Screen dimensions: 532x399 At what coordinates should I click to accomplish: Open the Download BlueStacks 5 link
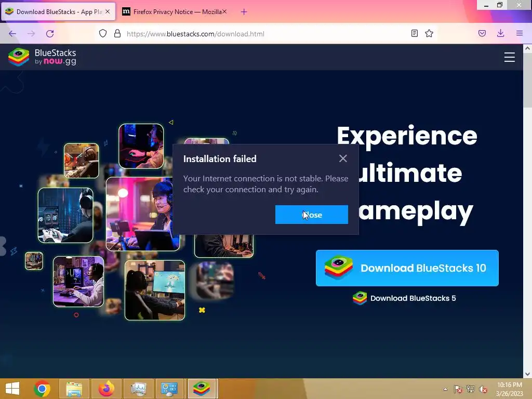point(404,298)
